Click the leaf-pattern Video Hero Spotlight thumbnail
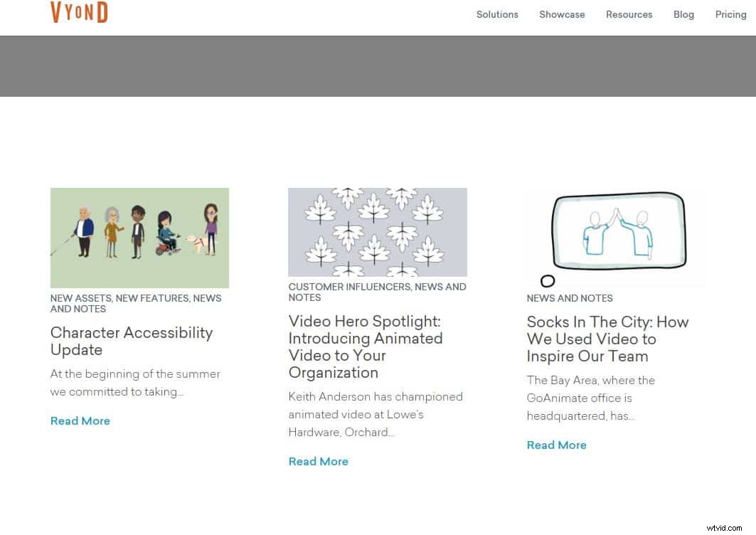 pyautogui.click(x=377, y=231)
